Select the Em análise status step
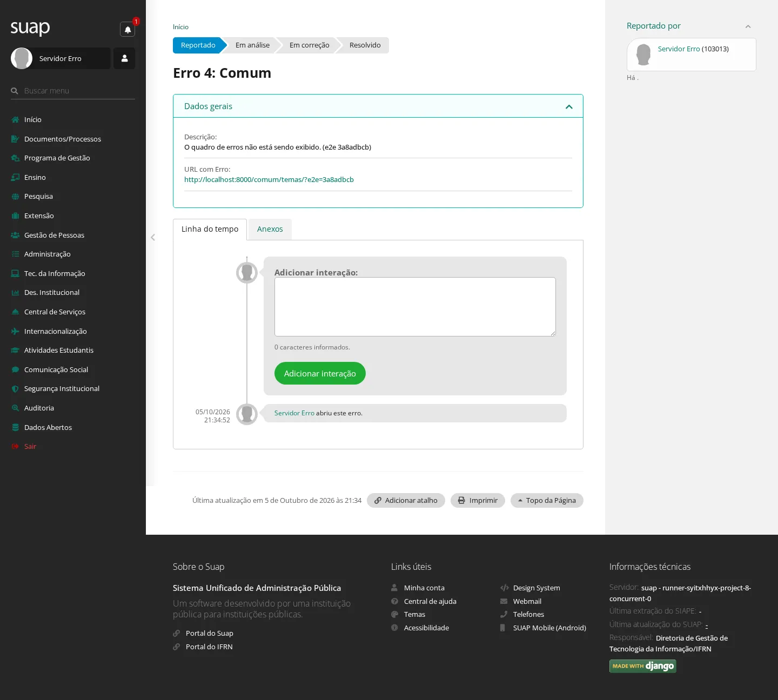Image resolution: width=778 pixels, height=700 pixels. [x=252, y=45]
